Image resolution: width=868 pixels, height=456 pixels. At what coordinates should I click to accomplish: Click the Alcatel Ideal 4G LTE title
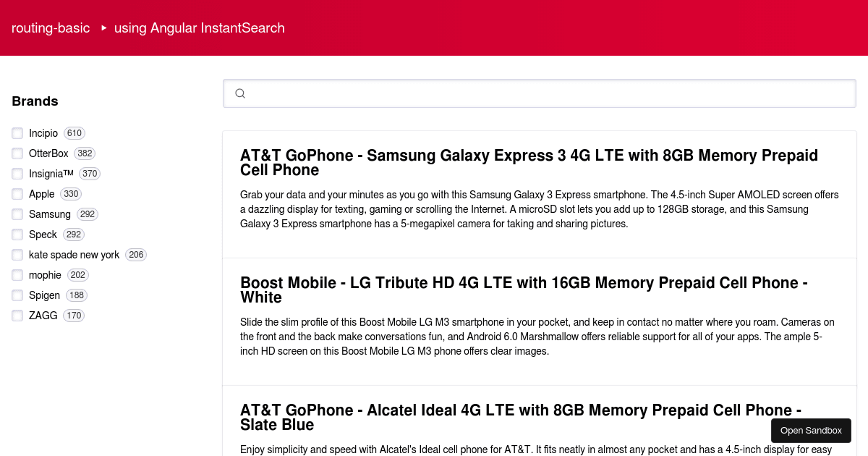pyautogui.click(x=521, y=418)
